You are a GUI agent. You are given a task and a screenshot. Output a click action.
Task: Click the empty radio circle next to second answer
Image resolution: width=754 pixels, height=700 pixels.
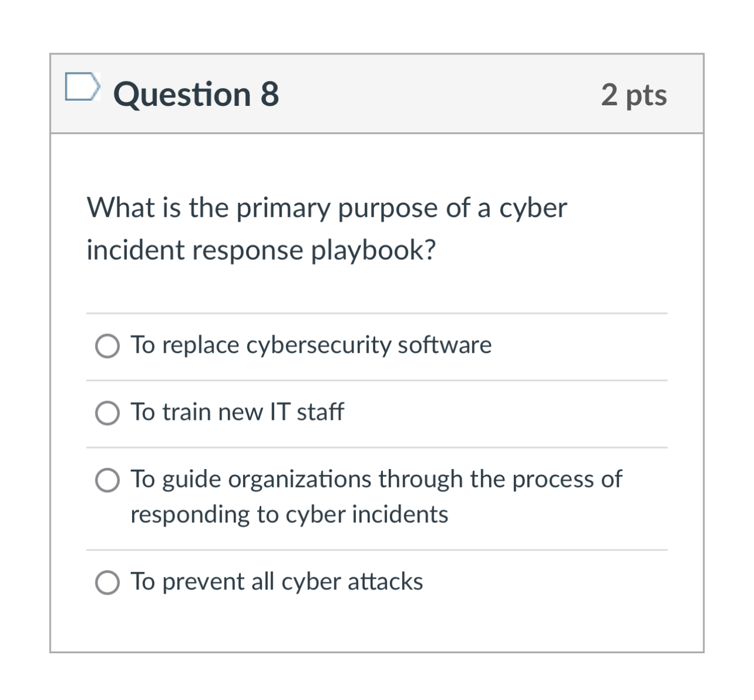coord(107,412)
